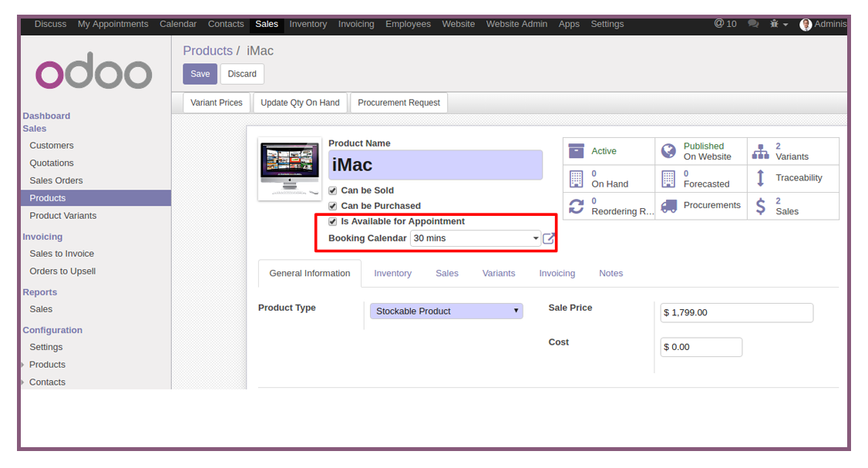Viewport: 868px width, 468px height.
Task: Switch to the Variants tab
Action: tap(498, 273)
